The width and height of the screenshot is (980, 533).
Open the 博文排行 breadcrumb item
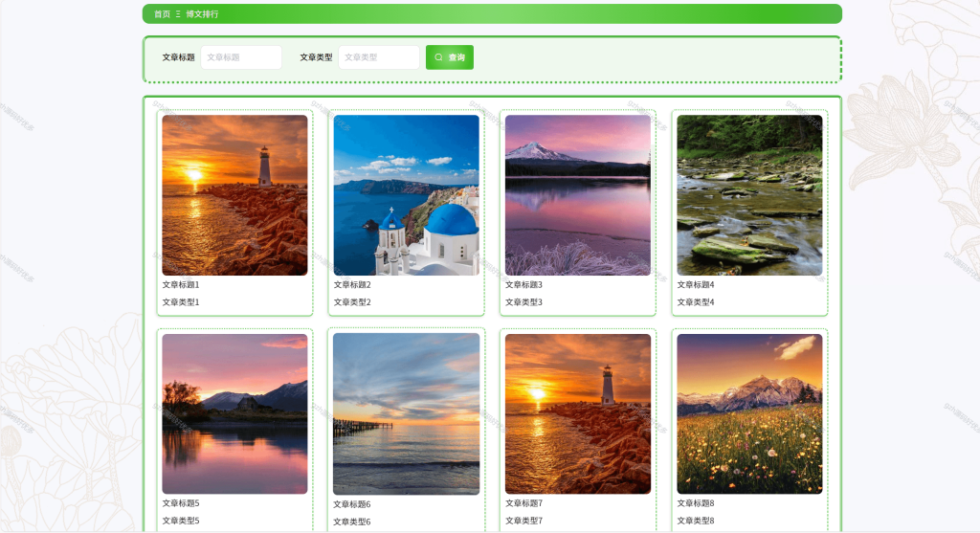pyautogui.click(x=202, y=13)
